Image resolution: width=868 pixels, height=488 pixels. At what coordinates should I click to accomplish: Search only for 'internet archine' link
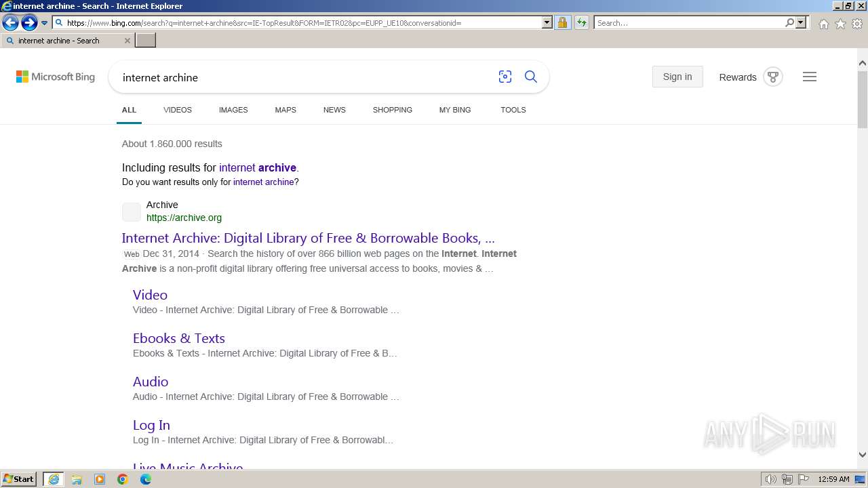click(264, 182)
